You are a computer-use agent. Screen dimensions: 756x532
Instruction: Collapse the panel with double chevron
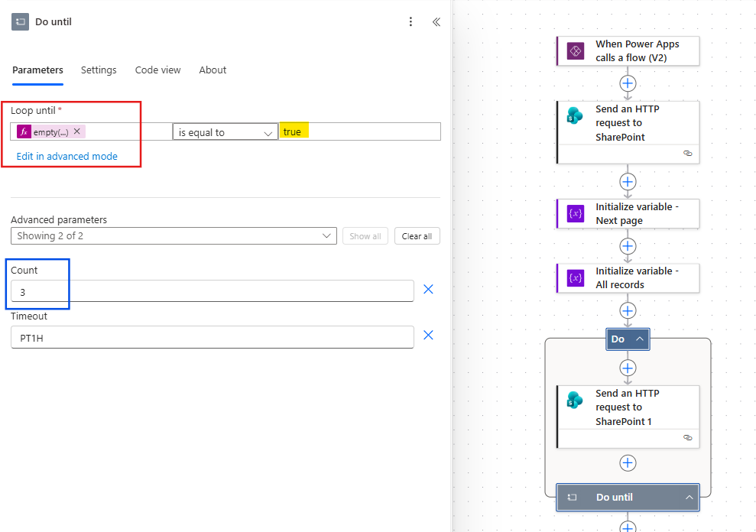pos(436,21)
